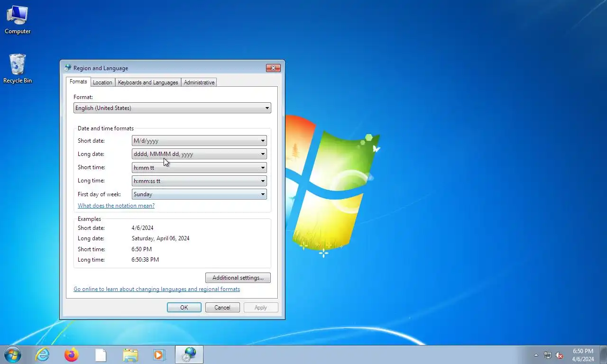Select the Recycle Bin desktop icon
The image size is (607, 364).
pos(18,69)
